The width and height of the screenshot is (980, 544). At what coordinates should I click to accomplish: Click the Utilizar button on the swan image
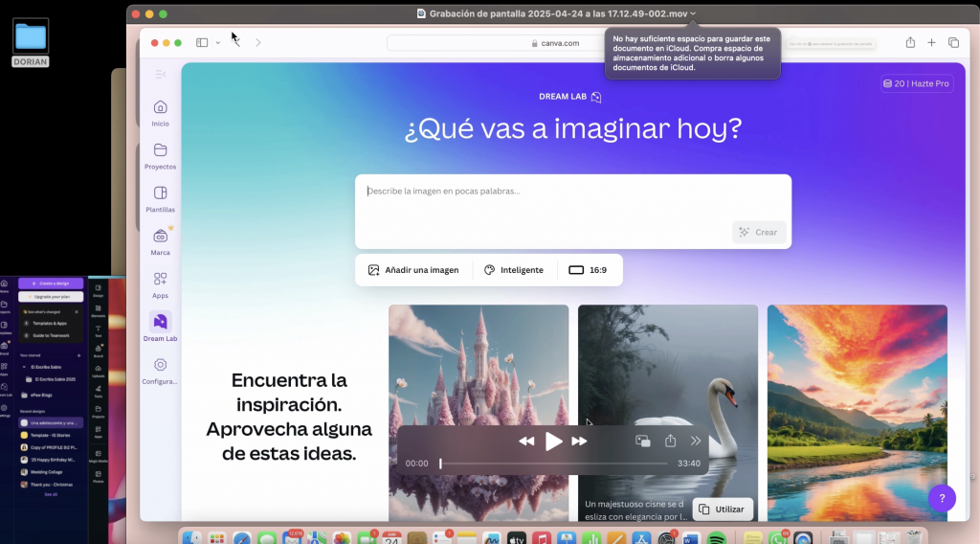tap(722, 509)
